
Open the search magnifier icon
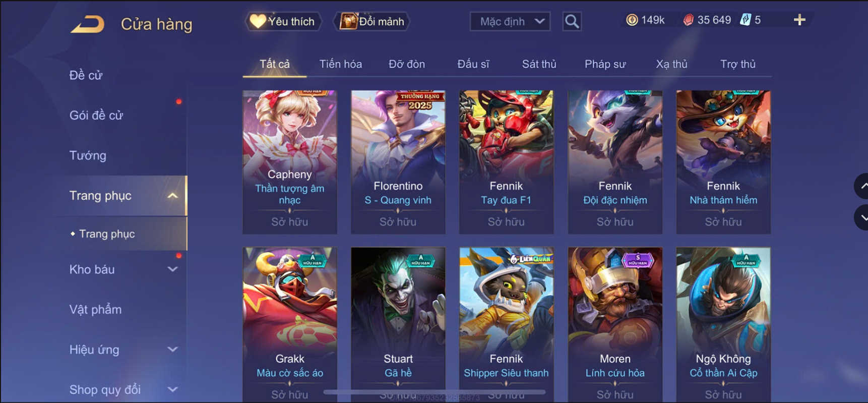572,21
